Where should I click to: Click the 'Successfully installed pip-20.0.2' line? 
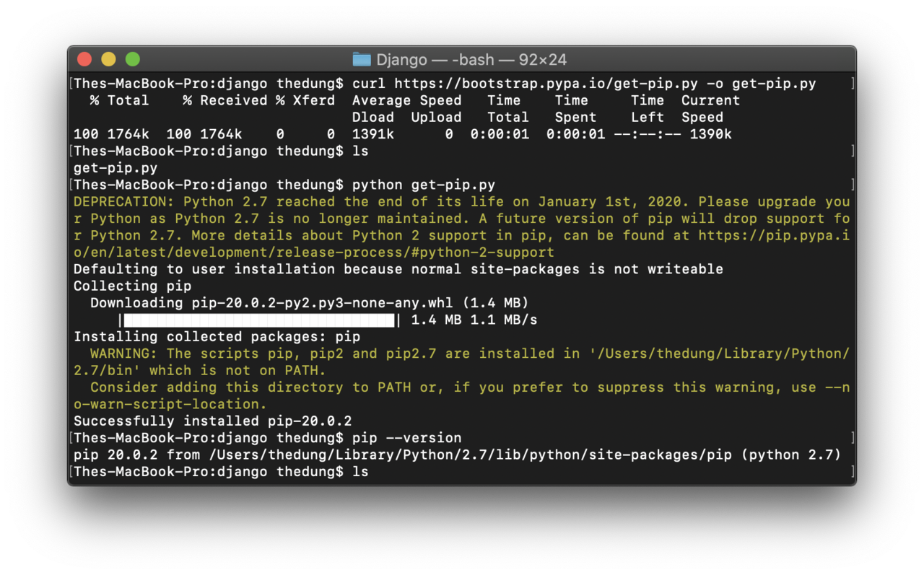pyautogui.click(x=213, y=421)
